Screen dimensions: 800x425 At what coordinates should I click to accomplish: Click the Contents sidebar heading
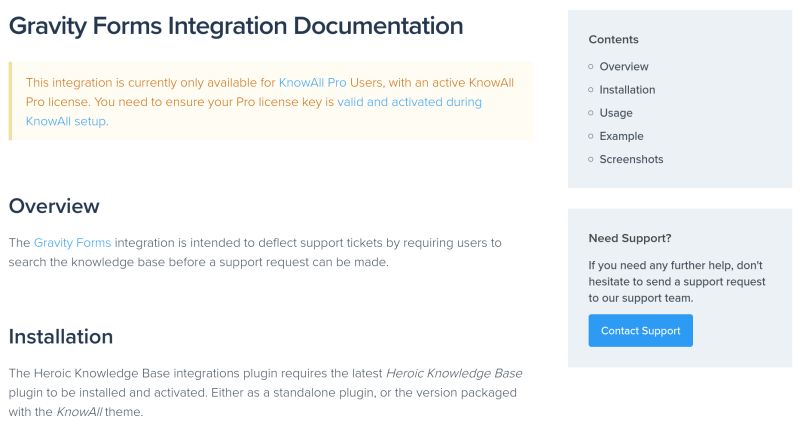coord(613,40)
